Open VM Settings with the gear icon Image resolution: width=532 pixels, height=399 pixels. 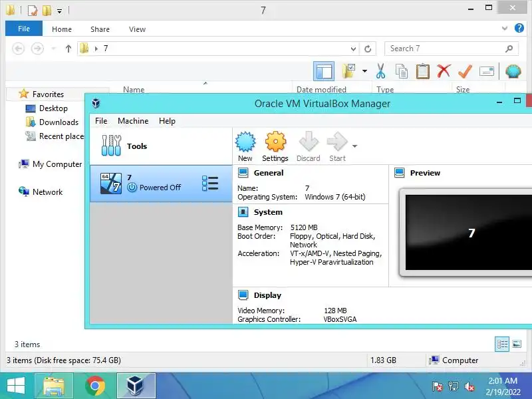coord(275,142)
